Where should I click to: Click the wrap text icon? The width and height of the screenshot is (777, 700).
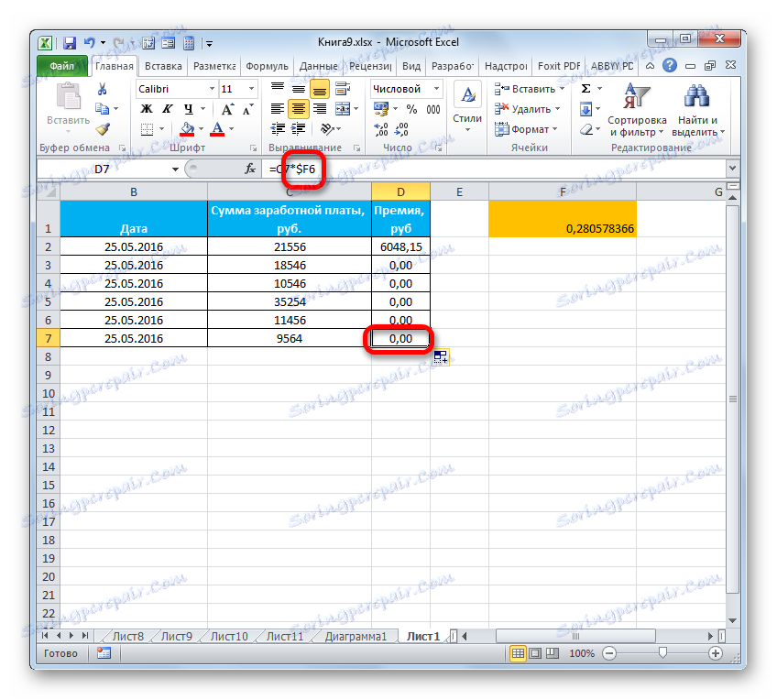click(343, 88)
